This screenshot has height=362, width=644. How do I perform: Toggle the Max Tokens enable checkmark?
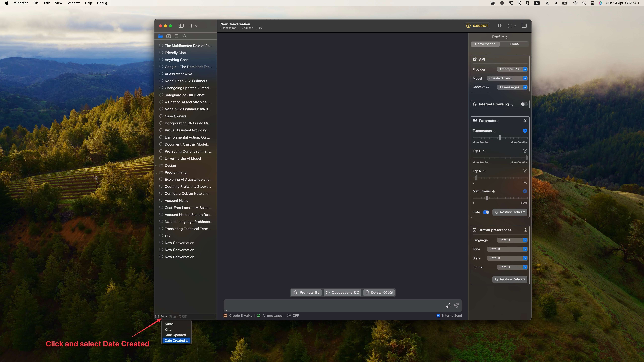pyautogui.click(x=525, y=191)
